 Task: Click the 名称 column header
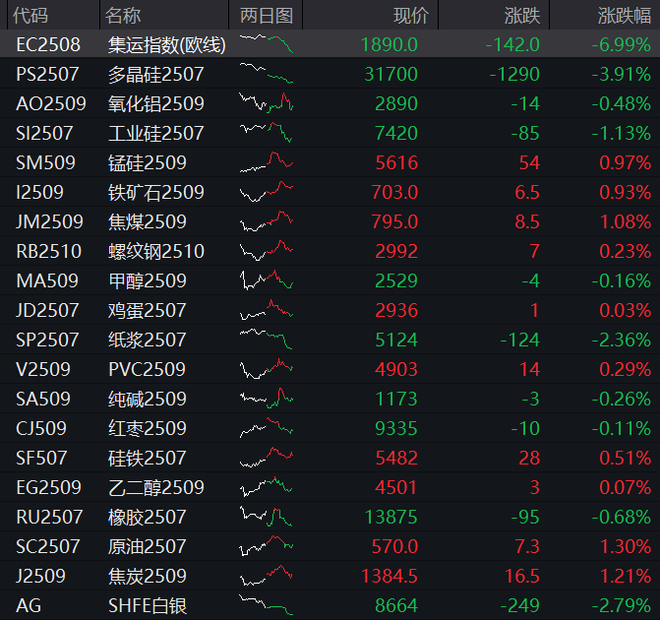(x=123, y=16)
